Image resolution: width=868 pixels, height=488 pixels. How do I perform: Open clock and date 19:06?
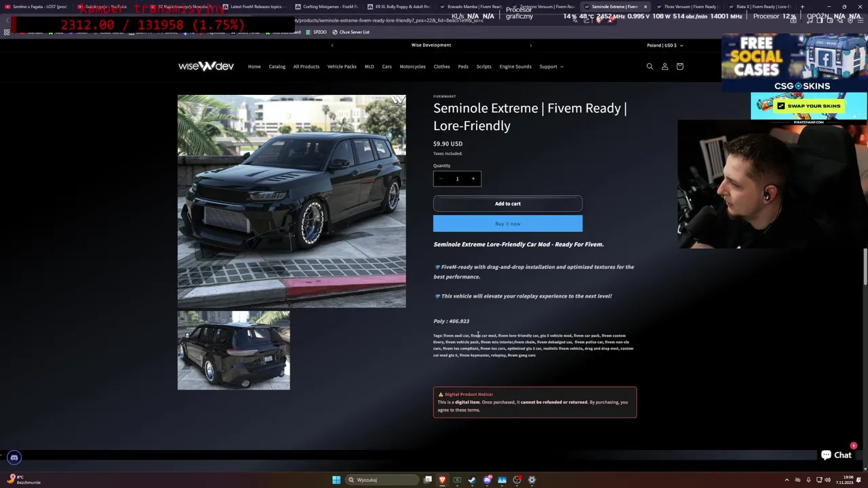tap(844, 480)
